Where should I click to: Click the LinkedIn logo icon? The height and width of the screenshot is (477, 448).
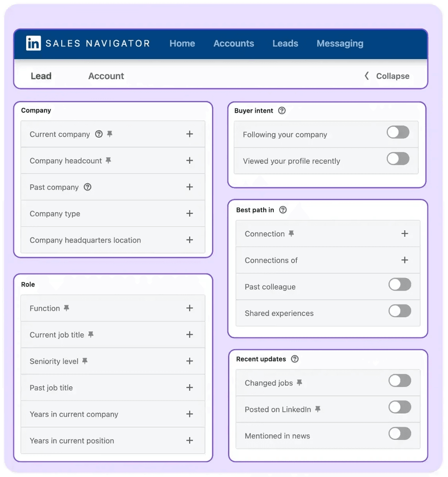(x=33, y=43)
